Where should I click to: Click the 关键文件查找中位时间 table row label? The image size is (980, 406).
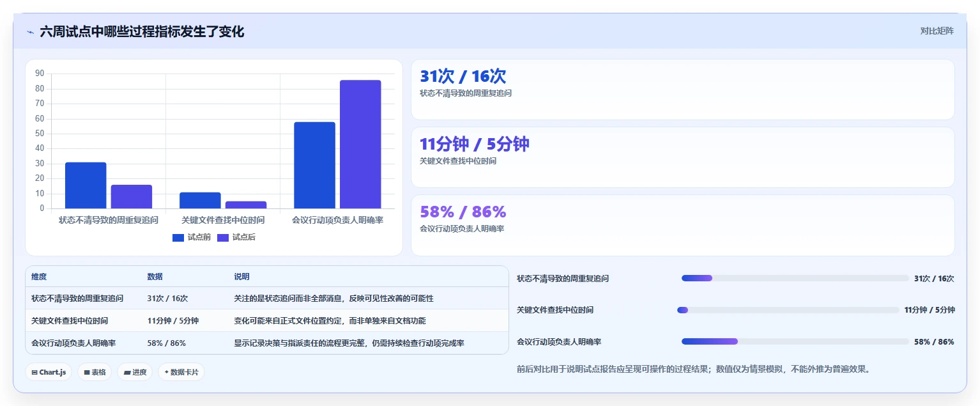point(70,321)
